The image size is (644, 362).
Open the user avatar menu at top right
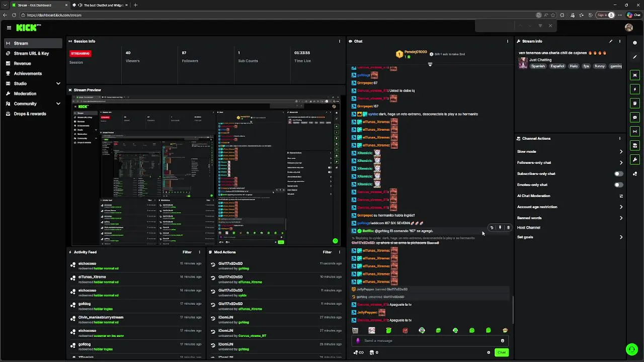629,28
